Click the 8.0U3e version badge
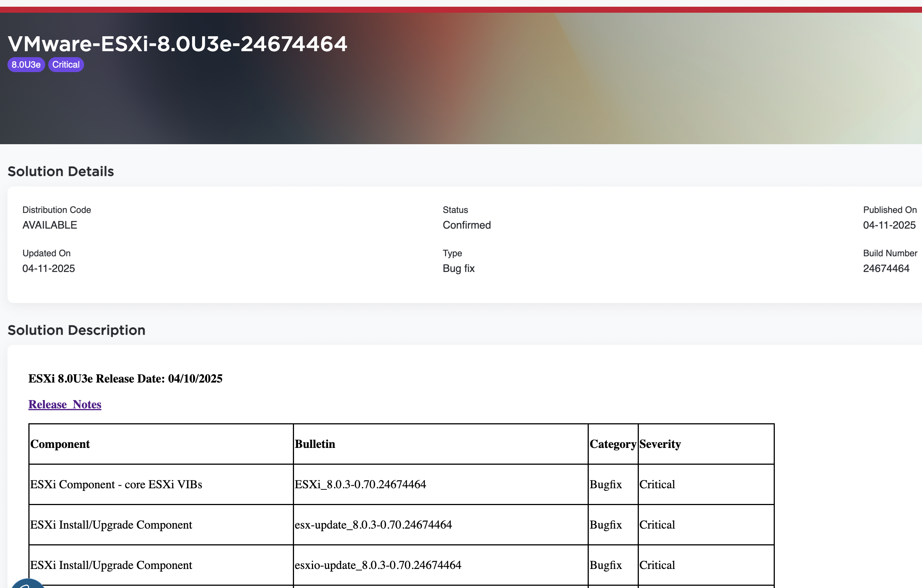922x588 pixels. (x=26, y=64)
